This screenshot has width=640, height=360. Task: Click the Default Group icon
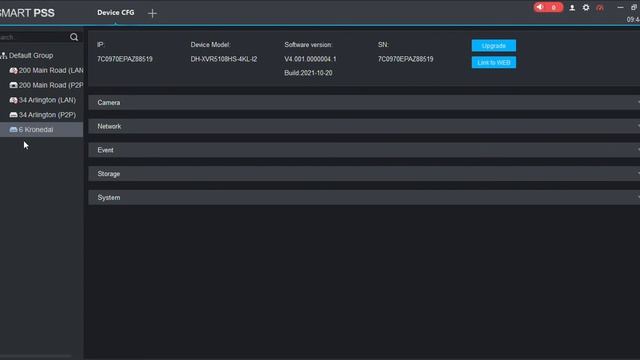click(4, 56)
